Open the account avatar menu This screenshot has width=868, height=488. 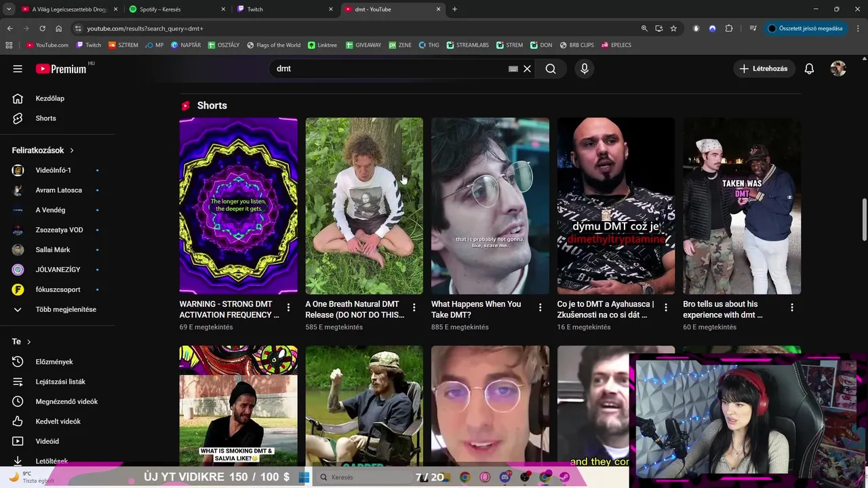(x=838, y=68)
